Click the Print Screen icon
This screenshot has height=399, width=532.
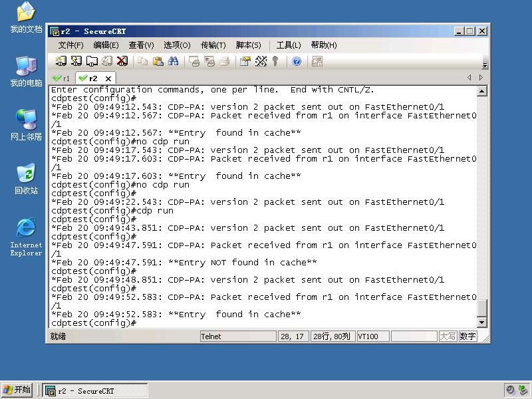tap(194, 61)
